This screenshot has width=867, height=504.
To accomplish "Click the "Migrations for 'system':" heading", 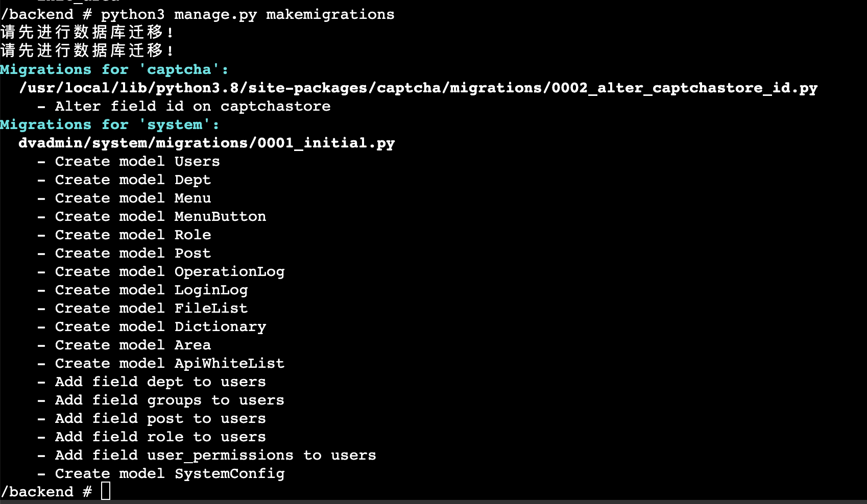I will (109, 124).
